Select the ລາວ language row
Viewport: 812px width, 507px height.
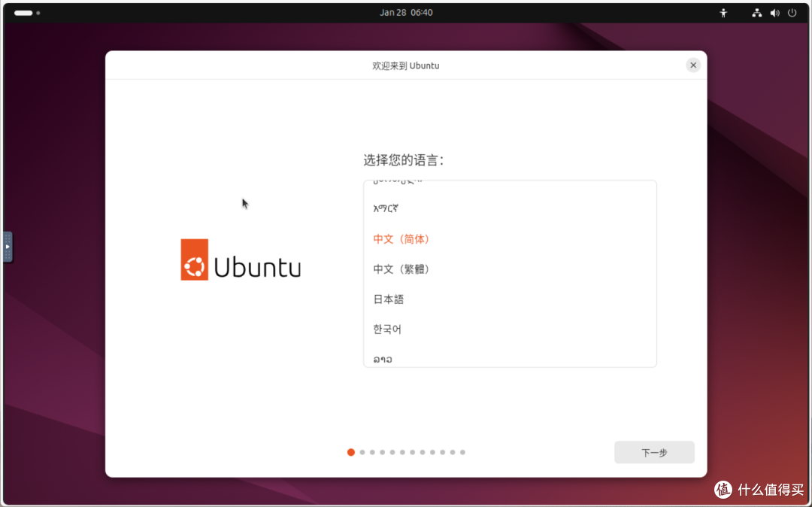click(510, 357)
